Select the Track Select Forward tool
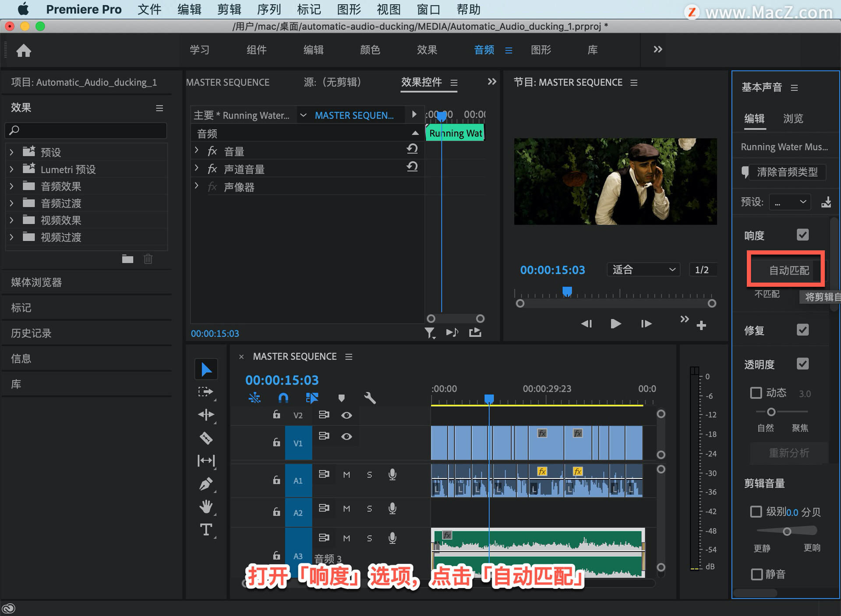841x616 pixels. (x=205, y=392)
